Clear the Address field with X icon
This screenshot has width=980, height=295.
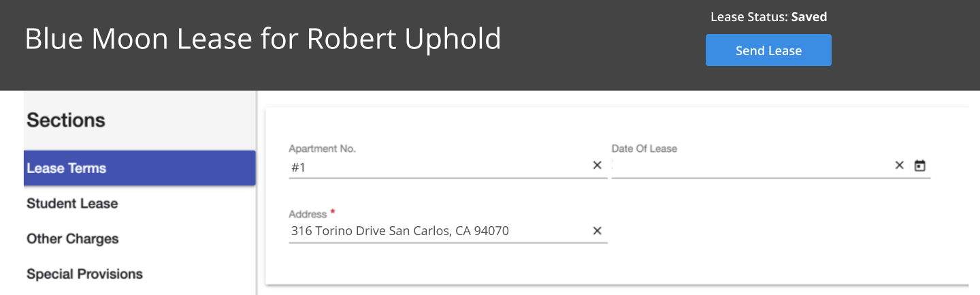point(597,231)
